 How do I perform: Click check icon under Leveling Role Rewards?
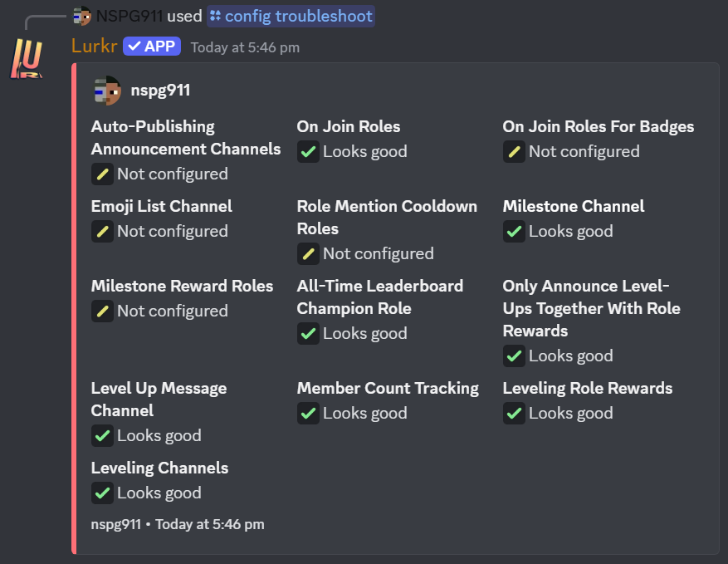(x=514, y=413)
